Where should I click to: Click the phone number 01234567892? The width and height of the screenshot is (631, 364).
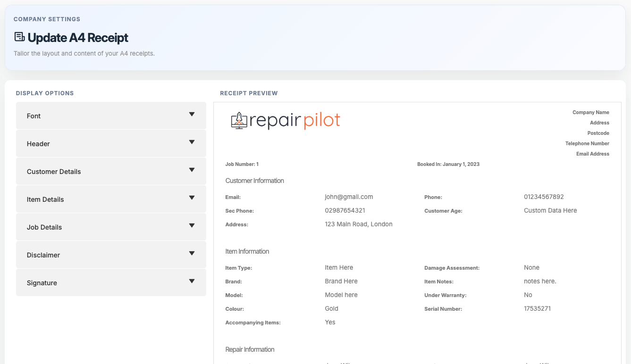(544, 197)
